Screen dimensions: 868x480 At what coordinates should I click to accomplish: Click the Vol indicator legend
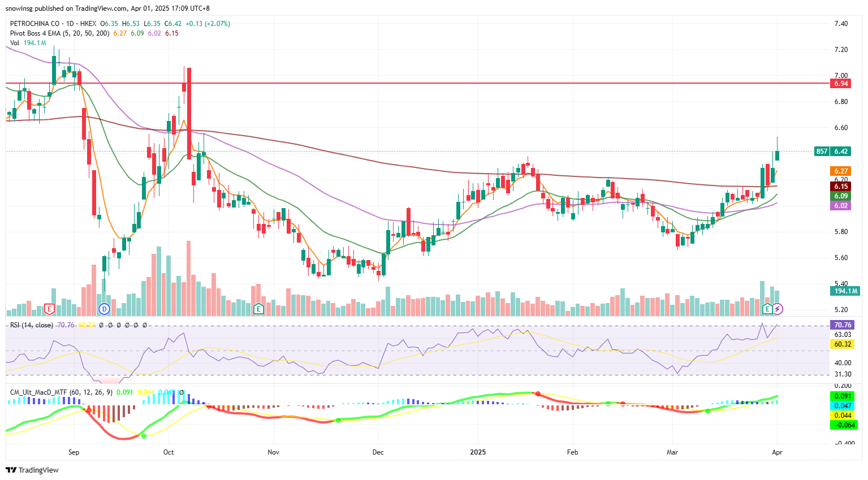15,43
